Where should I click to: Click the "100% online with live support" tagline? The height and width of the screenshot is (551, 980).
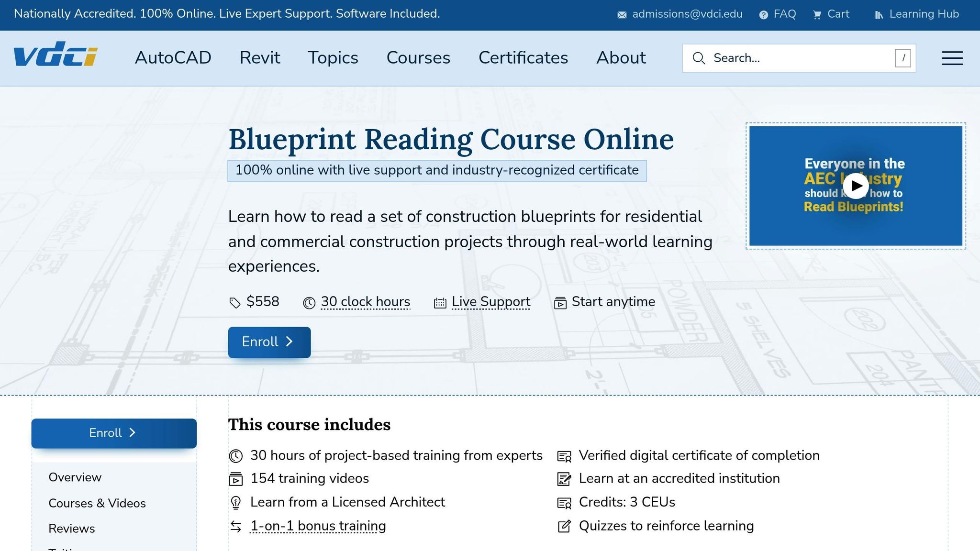(x=437, y=170)
